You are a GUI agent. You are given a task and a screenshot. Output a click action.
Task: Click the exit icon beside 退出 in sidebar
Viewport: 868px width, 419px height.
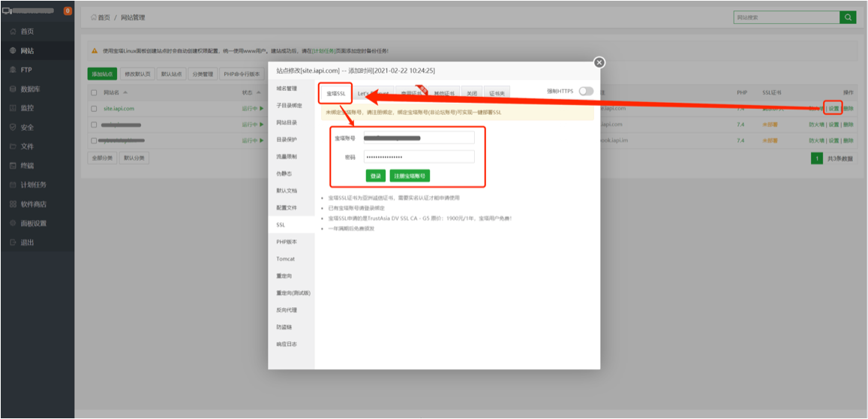[13, 243]
